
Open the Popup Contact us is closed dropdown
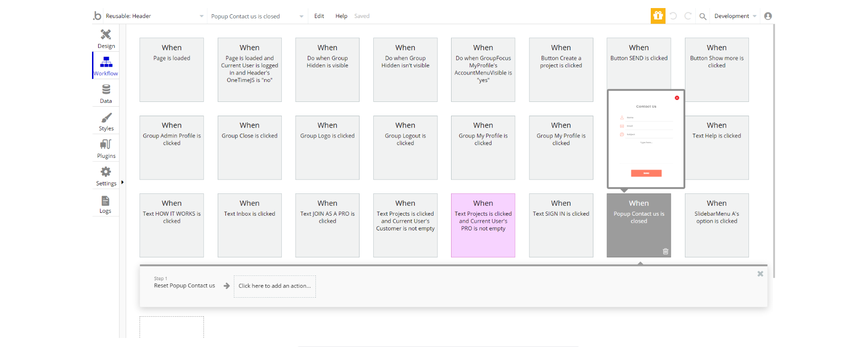257,16
